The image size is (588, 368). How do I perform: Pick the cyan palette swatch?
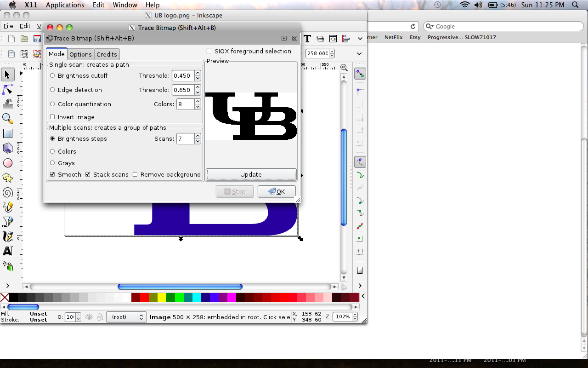pyautogui.click(x=197, y=297)
